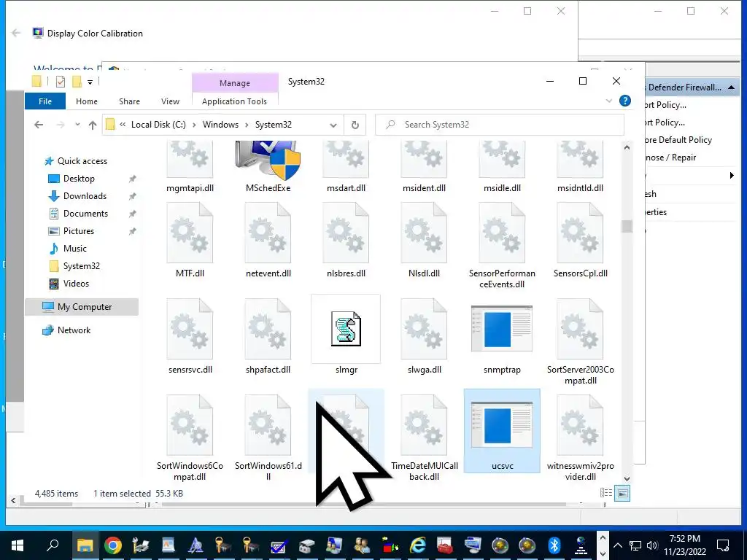Select the nlsbres.dll file icon

346,233
